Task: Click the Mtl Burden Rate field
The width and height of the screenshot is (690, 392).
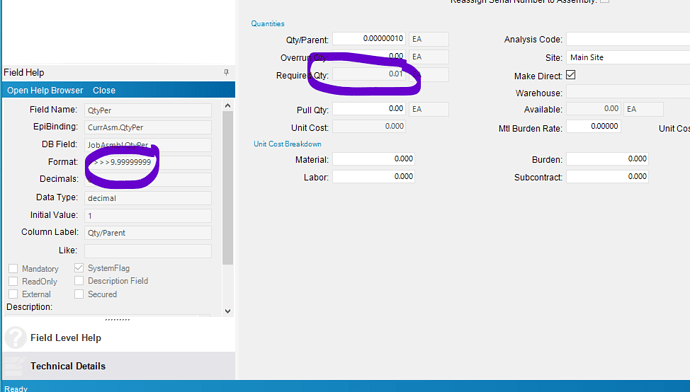Action: 594,126
